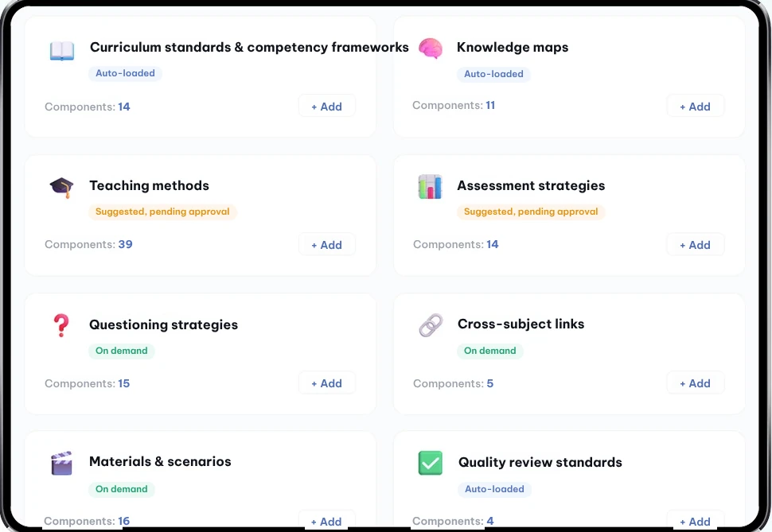Click the Auto-loaded badge under Knowledge maps

pyautogui.click(x=493, y=74)
